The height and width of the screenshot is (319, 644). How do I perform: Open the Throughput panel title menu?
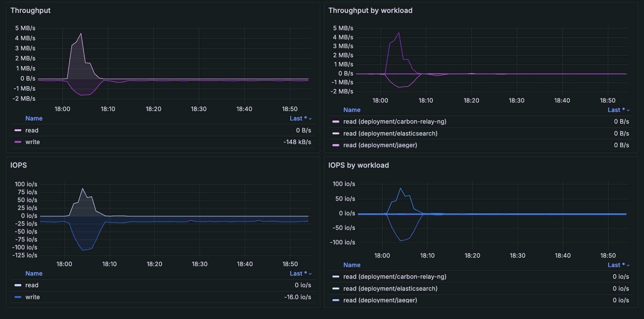30,10
